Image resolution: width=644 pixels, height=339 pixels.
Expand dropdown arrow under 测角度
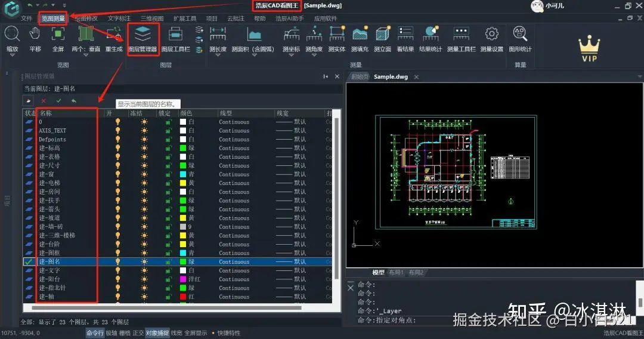314,55
